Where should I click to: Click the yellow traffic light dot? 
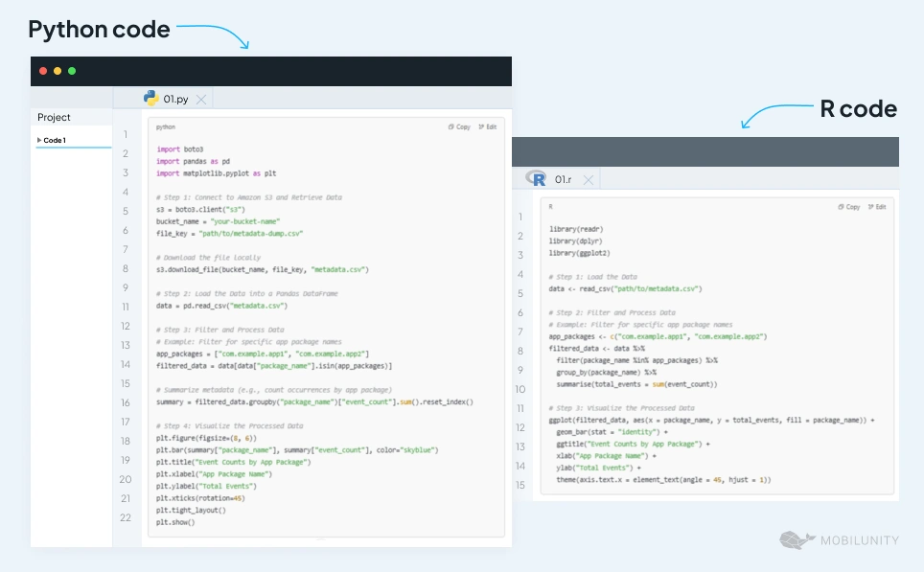pos(56,71)
